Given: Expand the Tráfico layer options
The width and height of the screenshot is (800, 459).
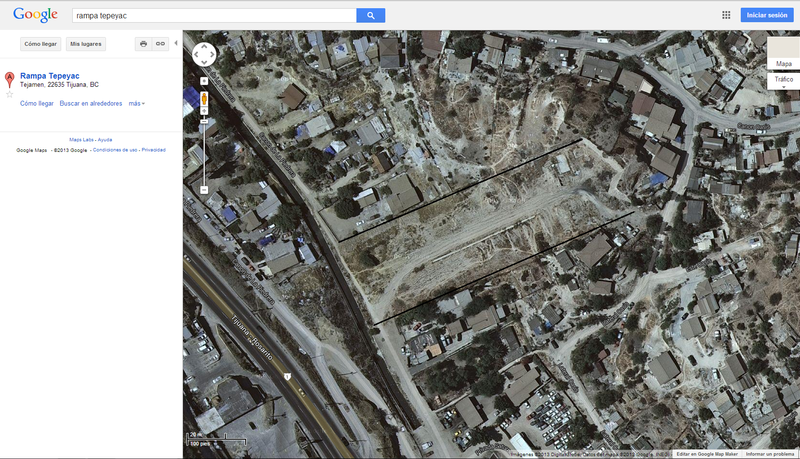Looking at the screenshot, I should pyautogui.click(x=783, y=80).
